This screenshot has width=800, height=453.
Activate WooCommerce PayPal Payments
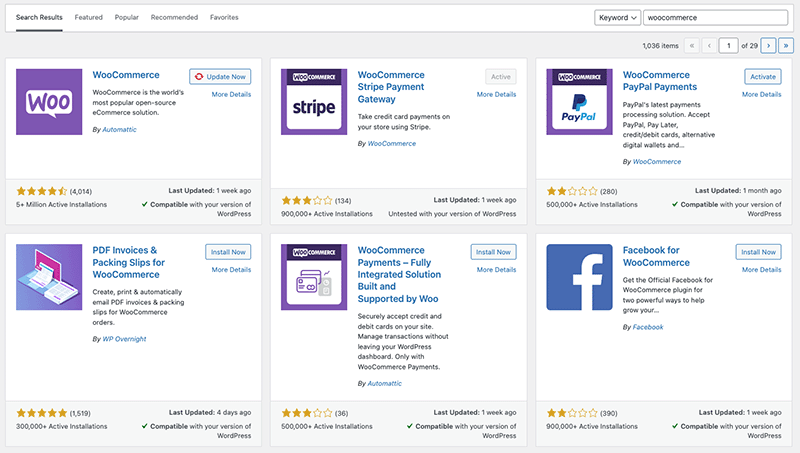point(763,77)
